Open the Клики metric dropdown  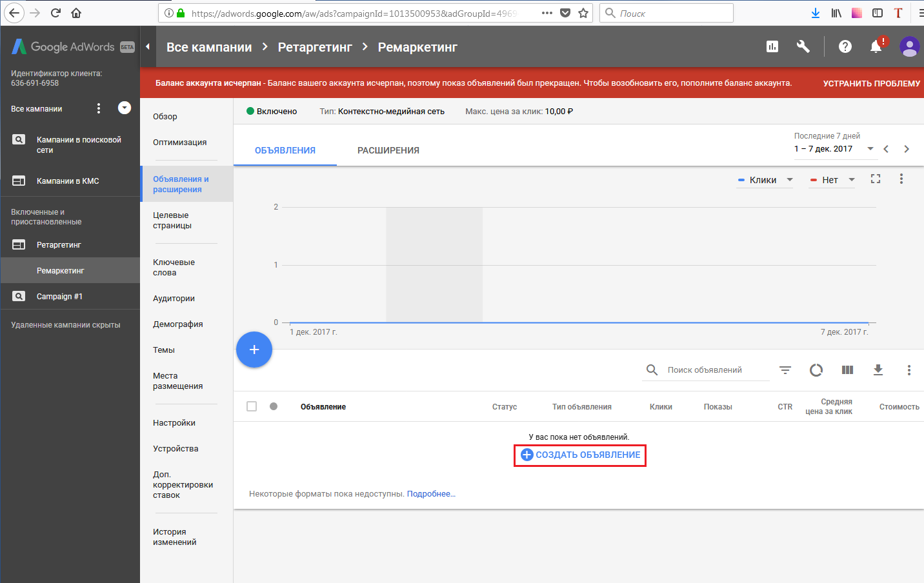tap(765, 180)
